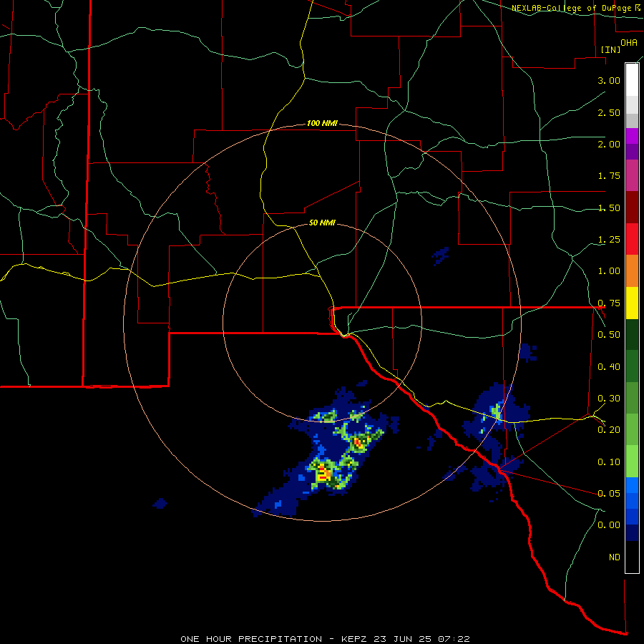
Task: Click the '0.30' legend value
Action: coord(609,399)
